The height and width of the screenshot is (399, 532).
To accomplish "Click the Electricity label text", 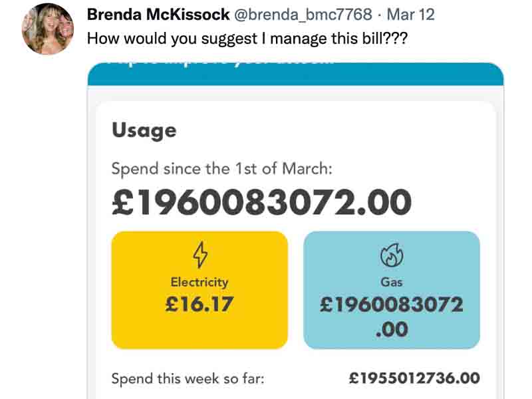I will tap(199, 282).
